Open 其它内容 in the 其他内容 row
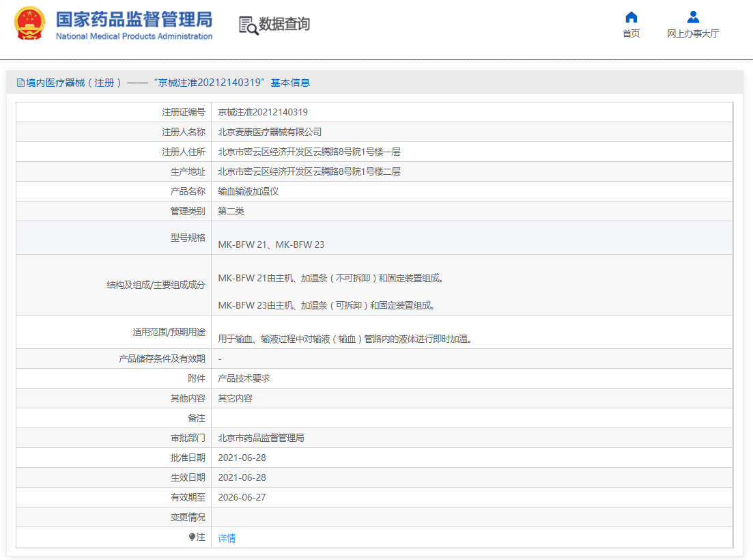 (x=235, y=398)
